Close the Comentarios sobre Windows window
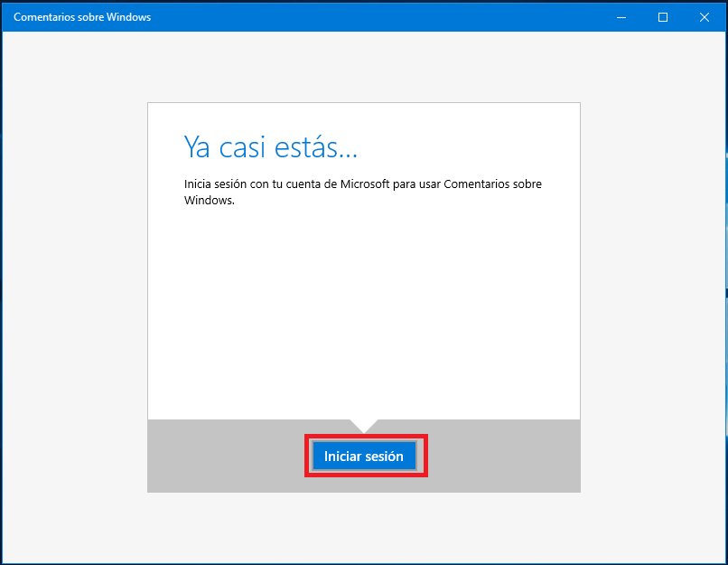The height and width of the screenshot is (565, 728). point(705,17)
